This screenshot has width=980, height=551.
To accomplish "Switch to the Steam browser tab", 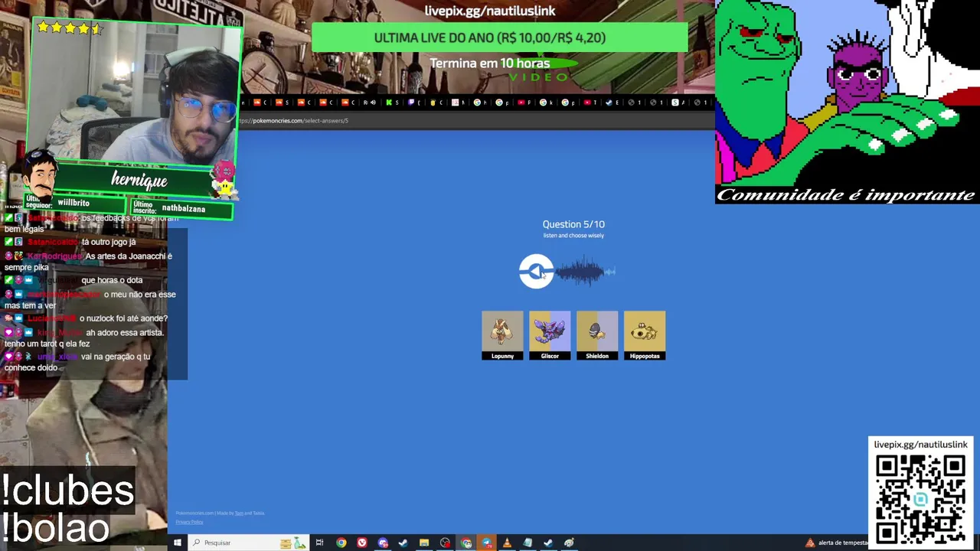I will coord(612,103).
